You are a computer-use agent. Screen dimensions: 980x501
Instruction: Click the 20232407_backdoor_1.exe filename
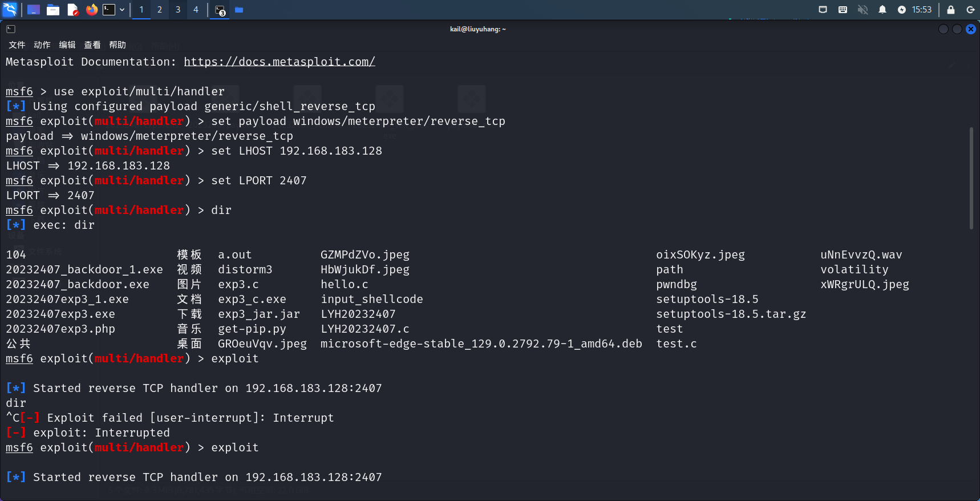(84, 269)
